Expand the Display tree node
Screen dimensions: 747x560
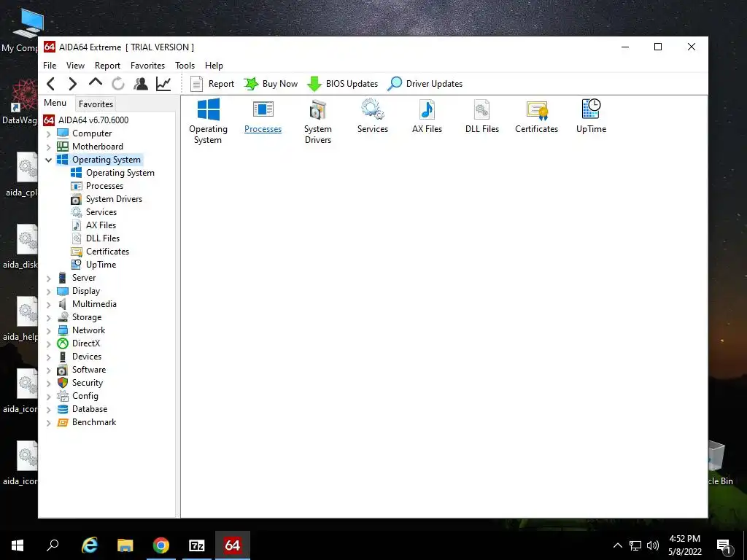49,292
